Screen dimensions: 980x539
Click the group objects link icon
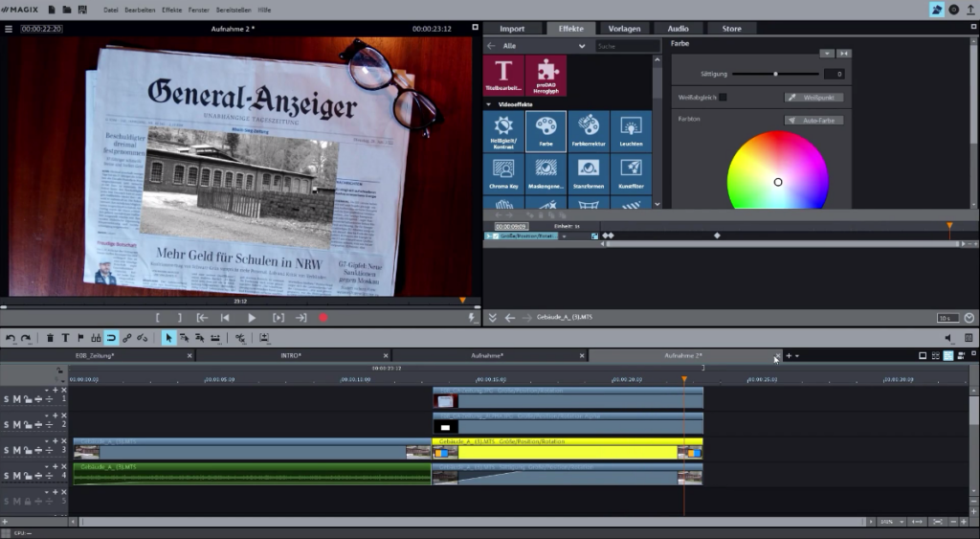127,338
